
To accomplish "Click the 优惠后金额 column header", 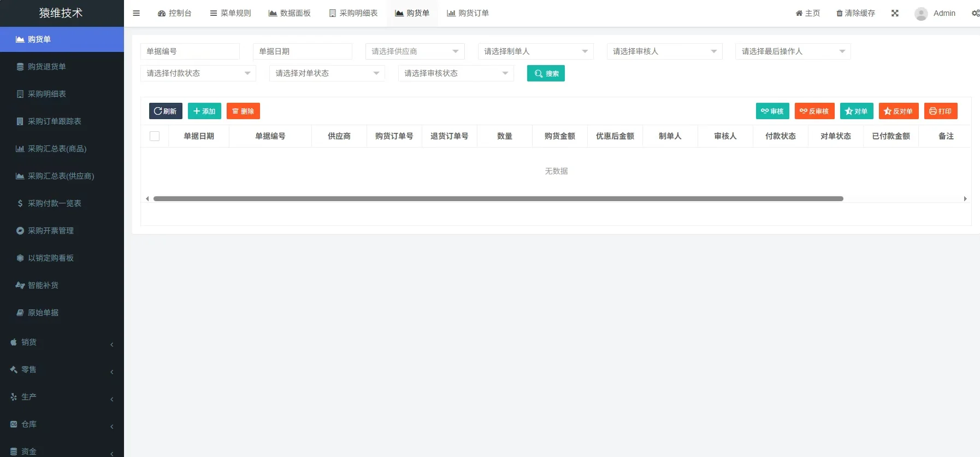I will click(615, 136).
